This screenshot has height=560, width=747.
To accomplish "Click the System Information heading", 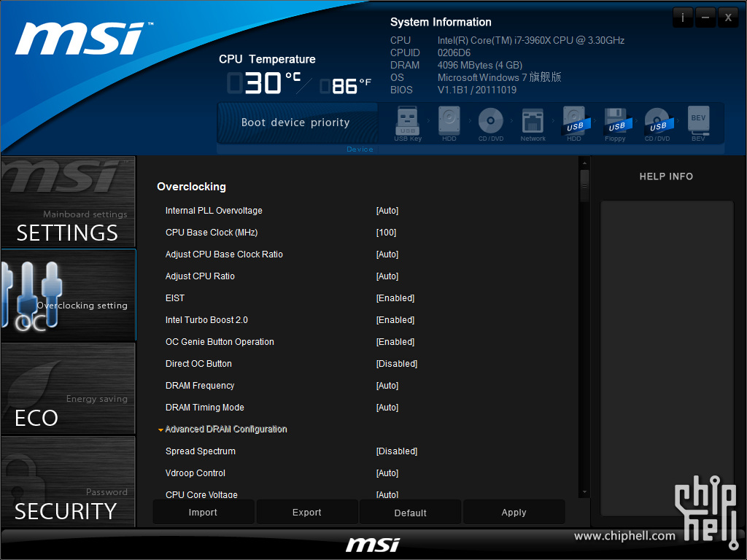I will [x=441, y=23].
